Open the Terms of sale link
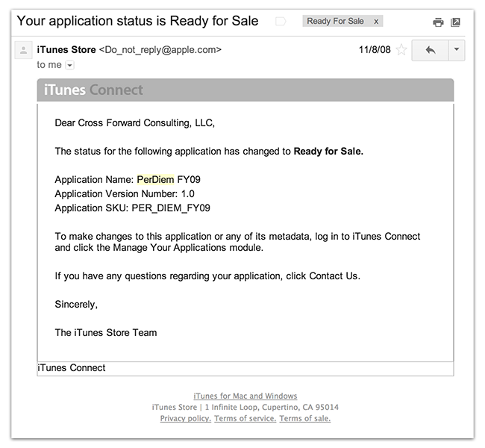The width and height of the screenshot is (485, 448). tap(305, 418)
